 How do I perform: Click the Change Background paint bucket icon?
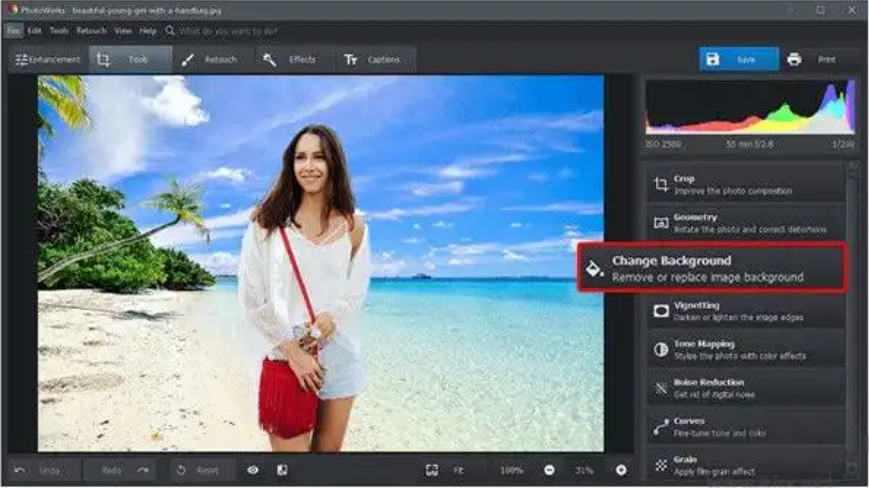(594, 268)
